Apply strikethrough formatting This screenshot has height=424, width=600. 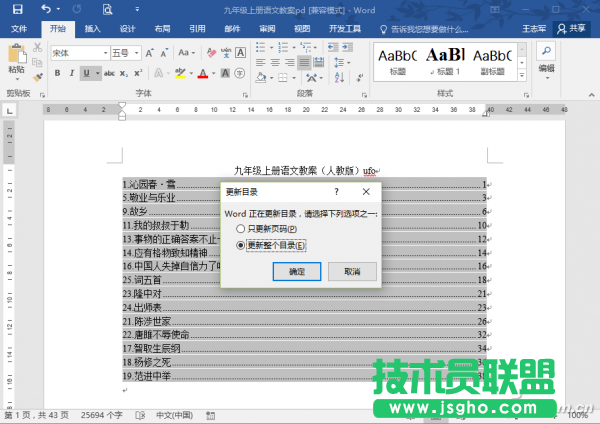109,73
